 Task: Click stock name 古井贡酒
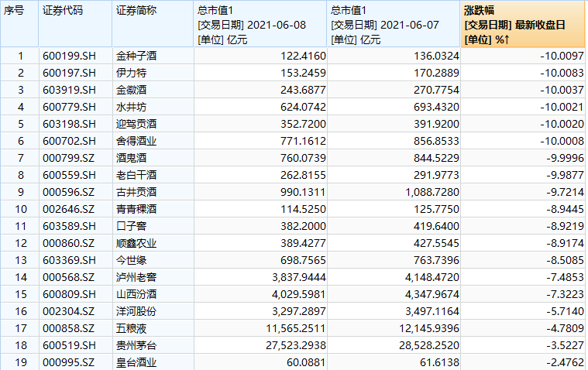tap(136, 192)
